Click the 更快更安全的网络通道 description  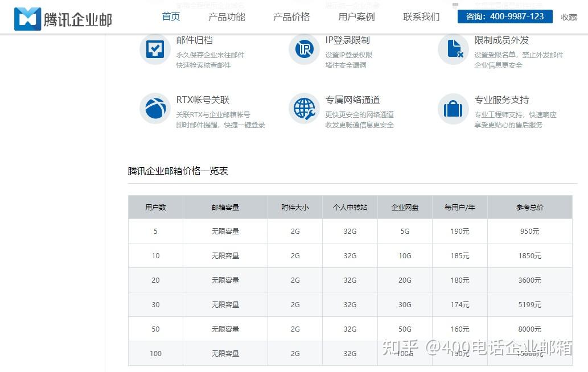coord(359,114)
